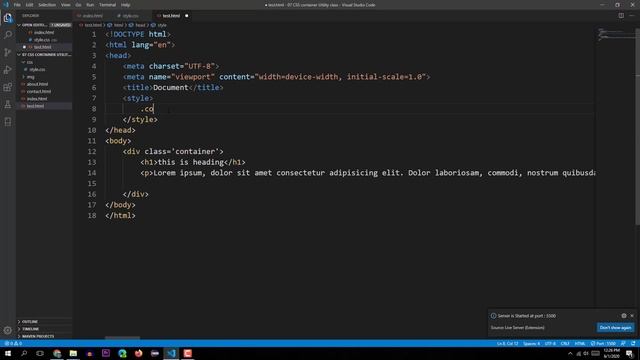Click the red app icon at taskbar end
The height and width of the screenshot is (360, 640).
tap(187, 353)
